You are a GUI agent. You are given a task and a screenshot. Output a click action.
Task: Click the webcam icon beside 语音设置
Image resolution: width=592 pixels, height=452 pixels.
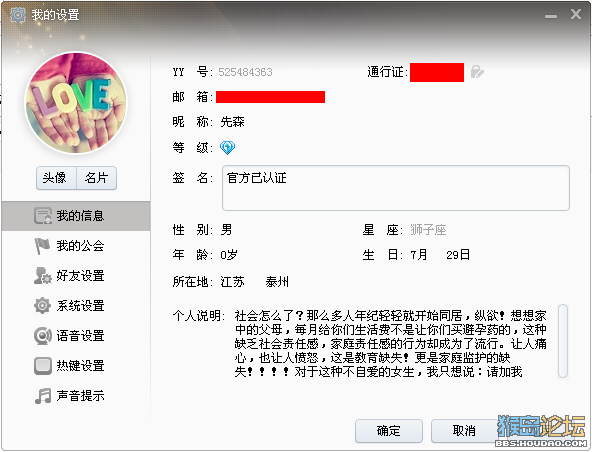pyautogui.click(x=42, y=336)
